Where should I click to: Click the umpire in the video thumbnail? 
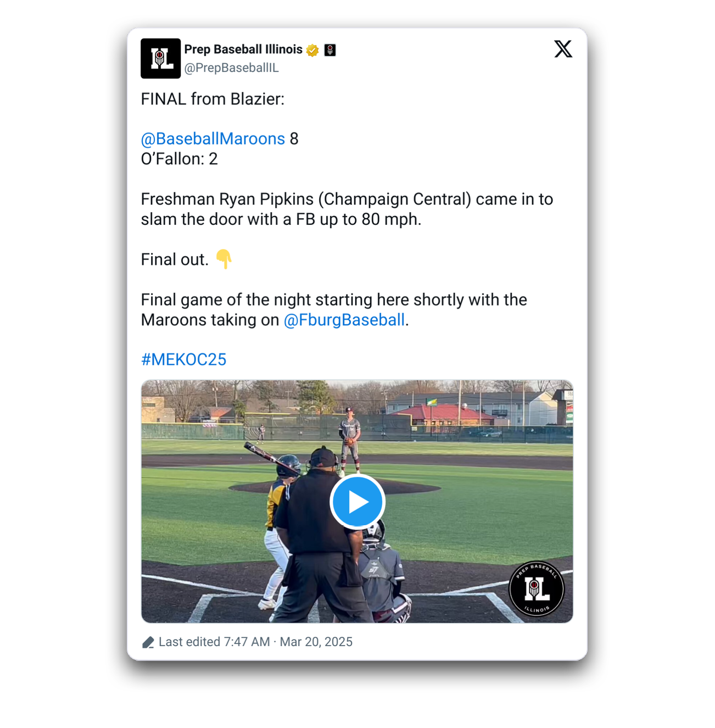(x=320, y=537)
